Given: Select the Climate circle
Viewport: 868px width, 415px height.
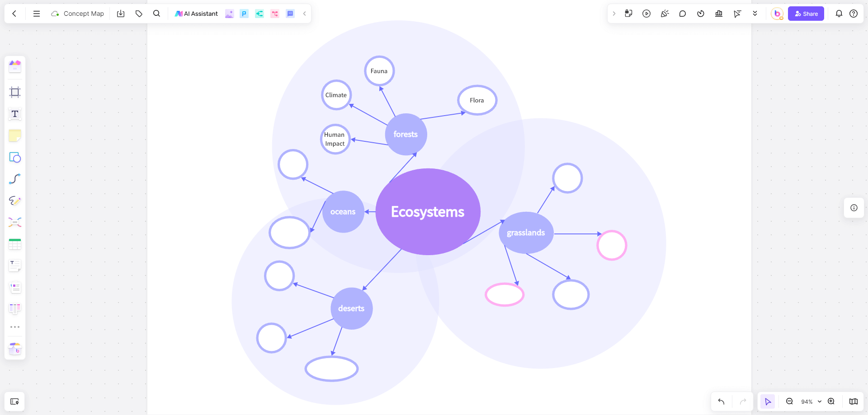Looking at the screenshot, I should pyautogui.click(x=336, y=95).
